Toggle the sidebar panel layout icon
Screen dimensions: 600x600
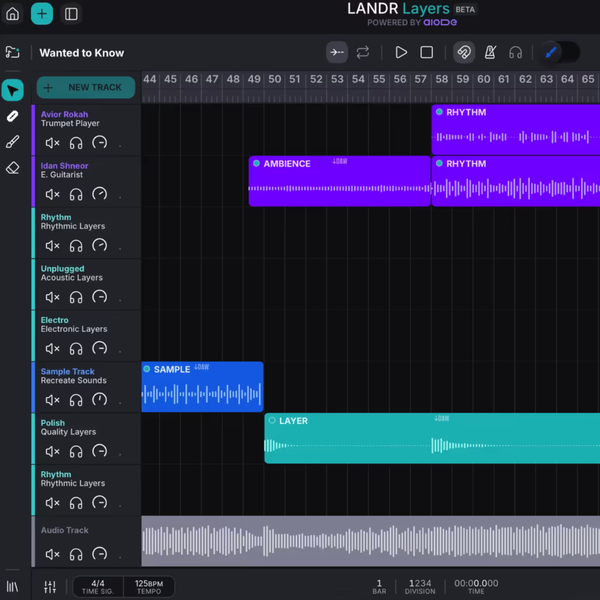71,14
